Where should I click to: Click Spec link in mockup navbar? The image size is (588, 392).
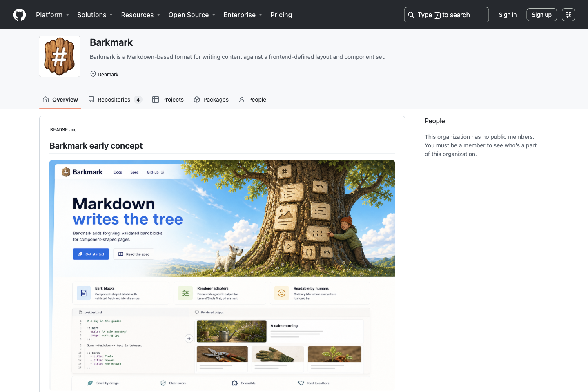pos(134,172)
